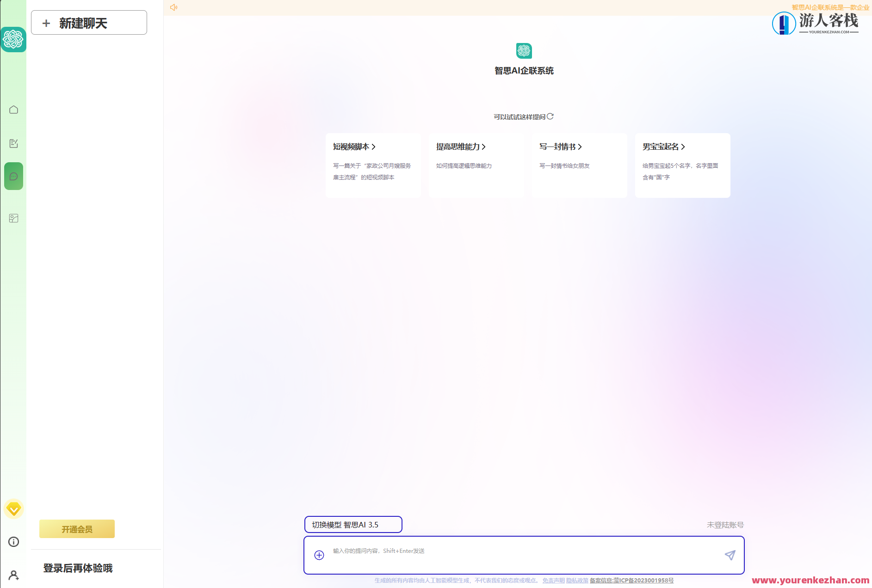The width and height of the screenshot is (872, 588).
Task: Open the 隐私政策 link at the bottom
Action: [576, 580]
